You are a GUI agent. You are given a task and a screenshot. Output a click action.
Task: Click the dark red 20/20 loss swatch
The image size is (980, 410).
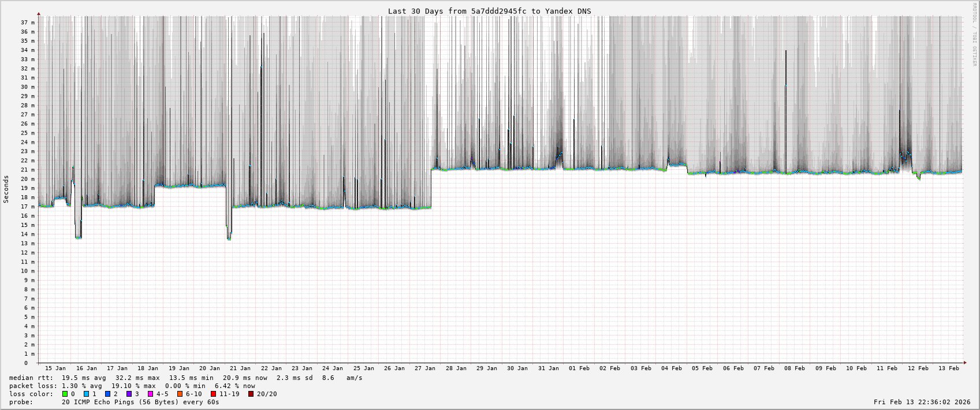click(251, 394)
